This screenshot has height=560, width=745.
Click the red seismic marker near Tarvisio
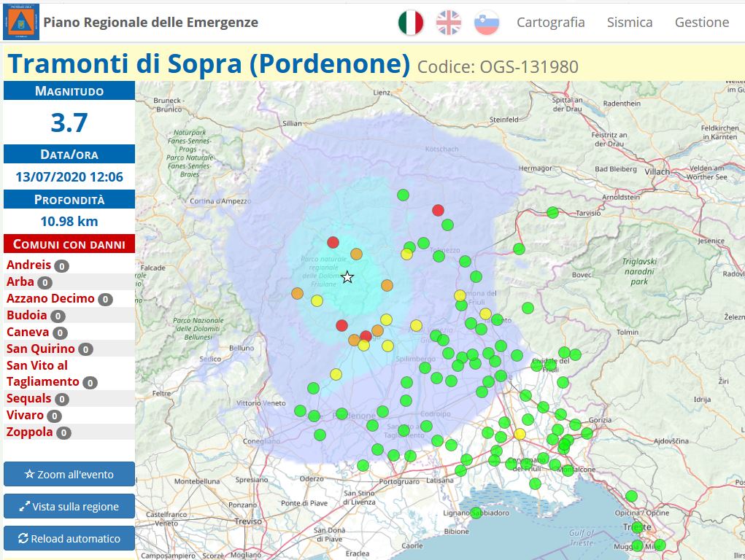pyautogui.click(x=437, y=210)
